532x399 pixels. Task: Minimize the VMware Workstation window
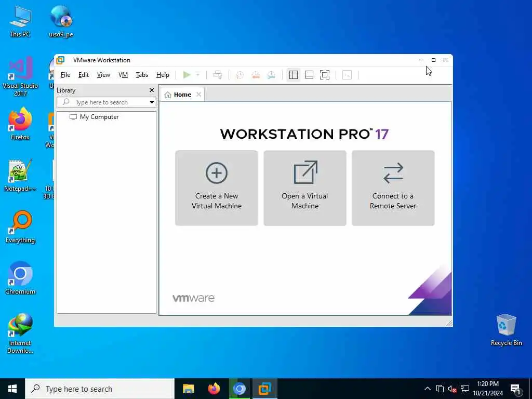[421, 60]
